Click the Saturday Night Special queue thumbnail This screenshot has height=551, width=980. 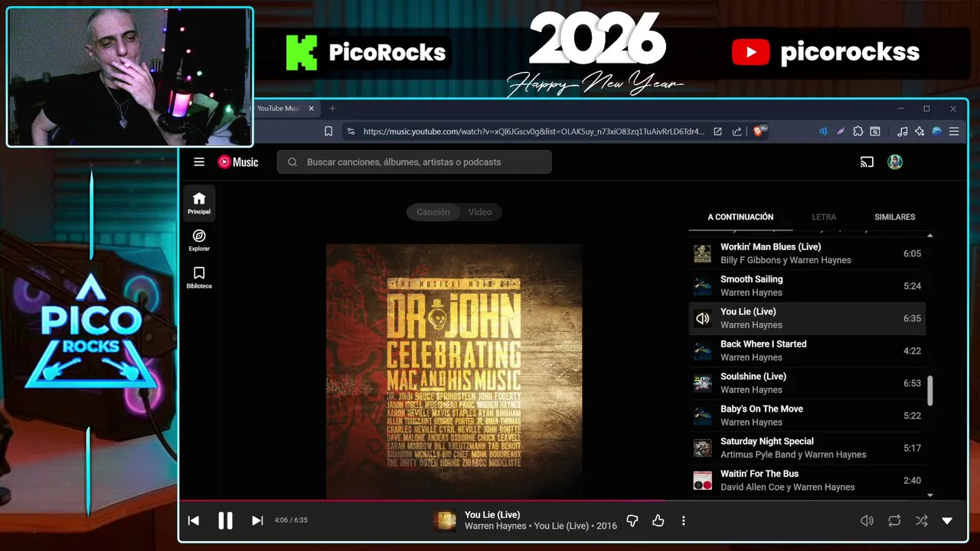[x=702, y=448]
